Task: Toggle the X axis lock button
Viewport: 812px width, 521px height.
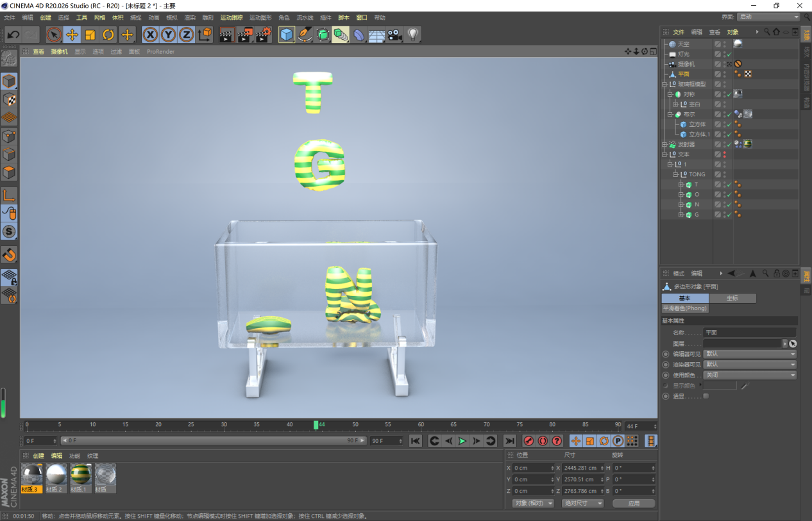Action: click(150, 35)
